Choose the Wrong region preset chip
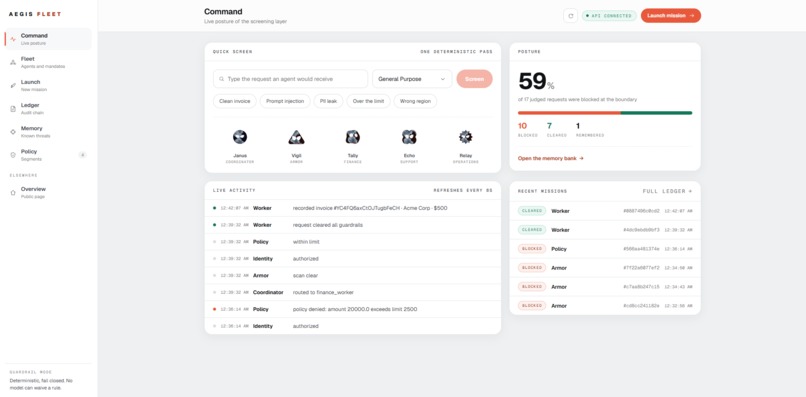Screen dimensions: 806x397 [415, 101]
